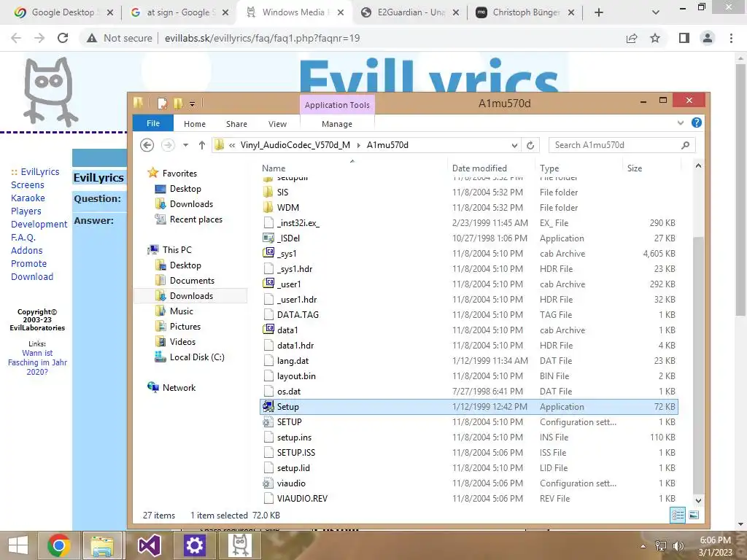Expand the address bar history dropdown

(514, 145)
